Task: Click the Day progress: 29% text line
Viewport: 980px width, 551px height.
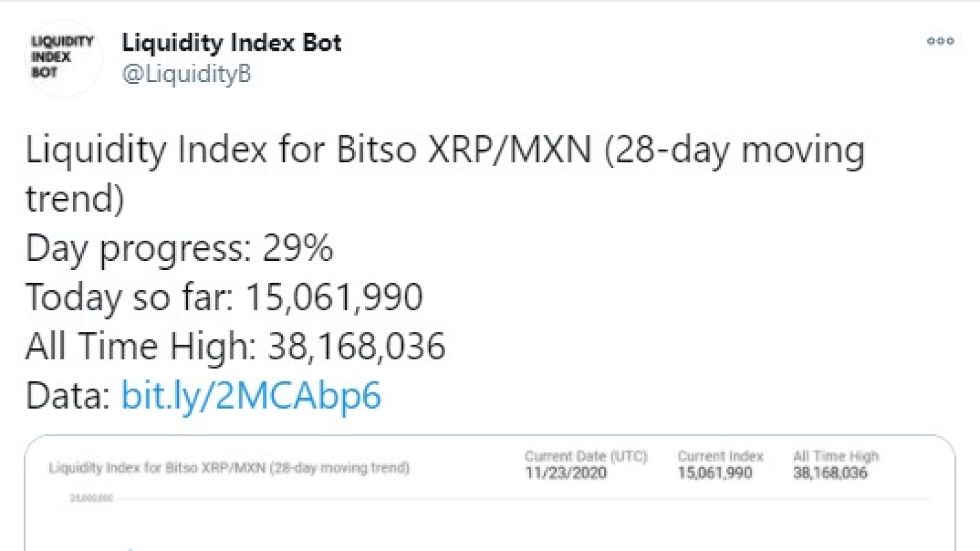Action: pos(179,249)
